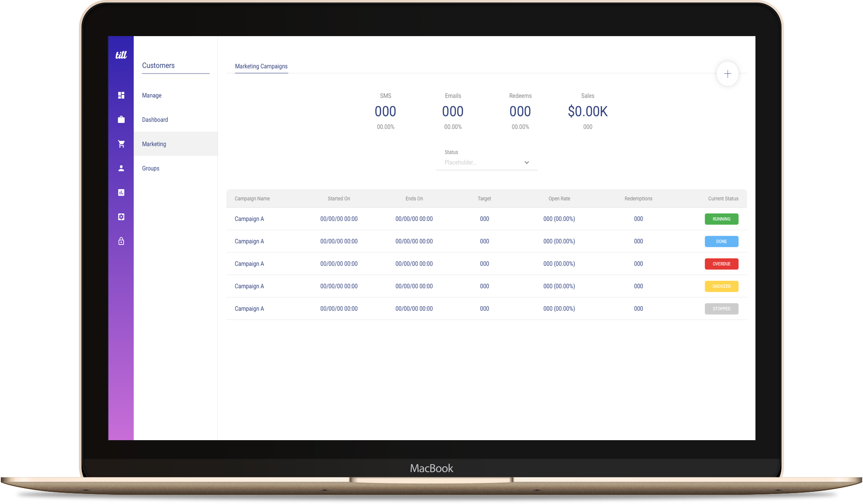Open the person customers icon
The width and height of the screenshot is (863, 504).
[x=121, y=168]
